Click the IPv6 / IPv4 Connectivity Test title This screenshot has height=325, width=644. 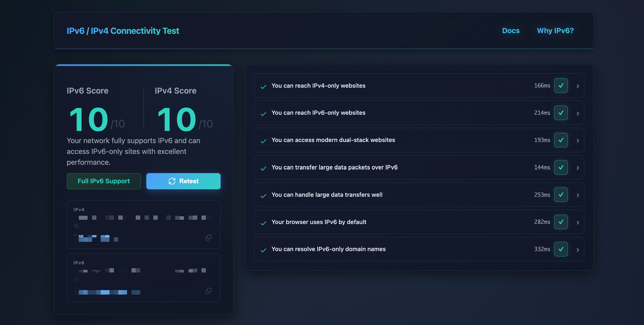123,30
